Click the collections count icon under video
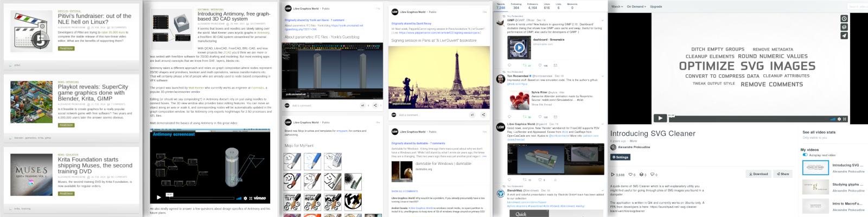Screen dimensions: 868x217 [x=641, y=175]
